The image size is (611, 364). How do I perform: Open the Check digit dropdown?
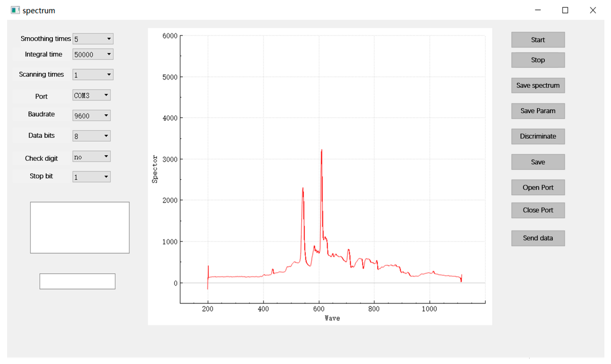[x=91, y=156]
